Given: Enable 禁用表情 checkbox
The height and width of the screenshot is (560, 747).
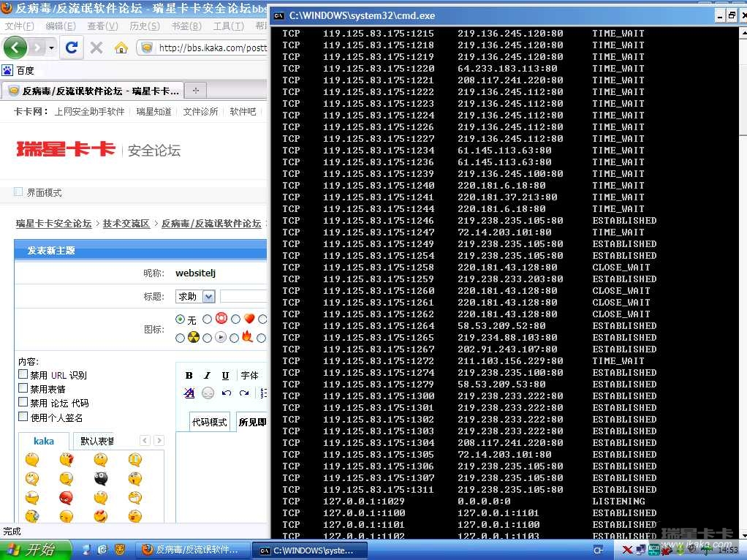Looking at the screenshot, I should click(23, 388).
